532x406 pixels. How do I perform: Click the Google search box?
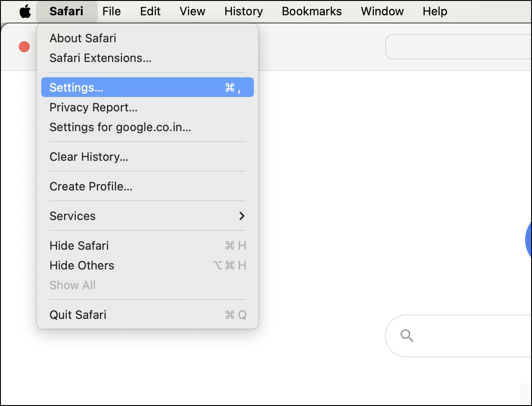click(458, 335)
